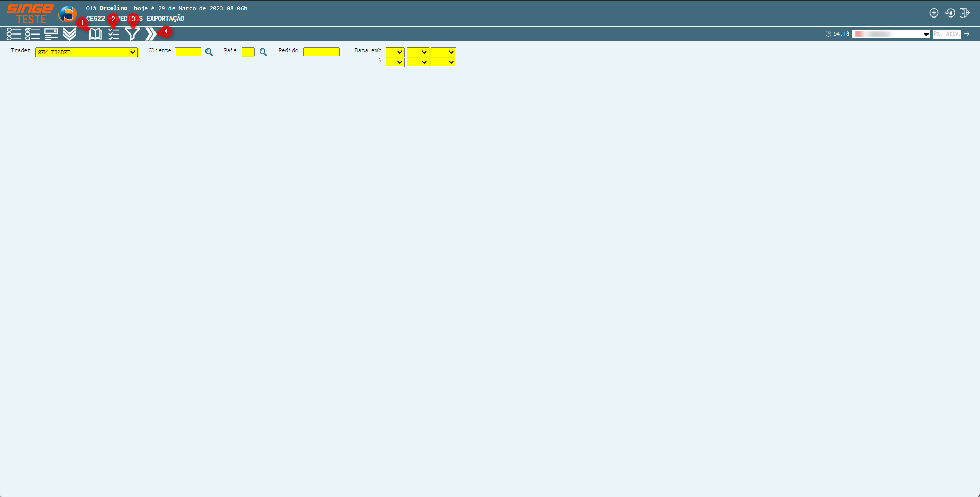
Task: Open the checked list icon with circle bullets
Action: point(32,34)
